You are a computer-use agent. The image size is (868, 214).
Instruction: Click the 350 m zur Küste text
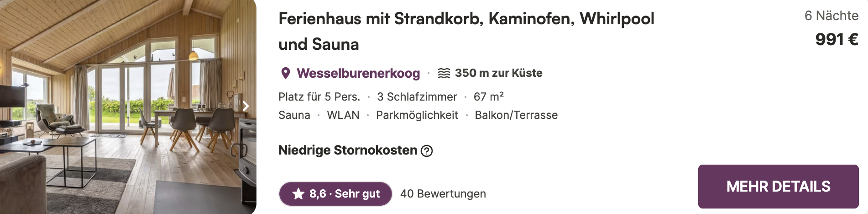tap(498, 73)
